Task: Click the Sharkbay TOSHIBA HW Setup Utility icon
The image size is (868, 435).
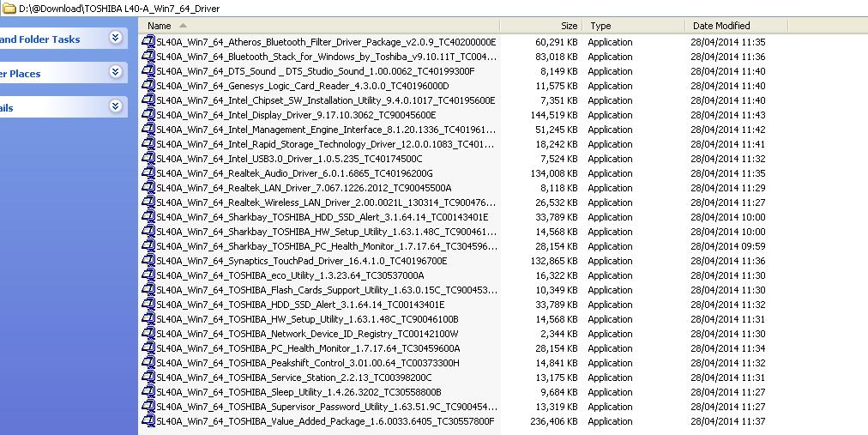Action: 148,232
